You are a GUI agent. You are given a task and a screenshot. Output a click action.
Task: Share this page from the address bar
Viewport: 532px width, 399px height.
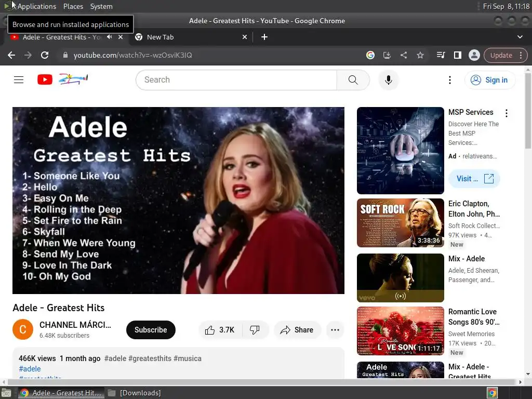[403, 55]
